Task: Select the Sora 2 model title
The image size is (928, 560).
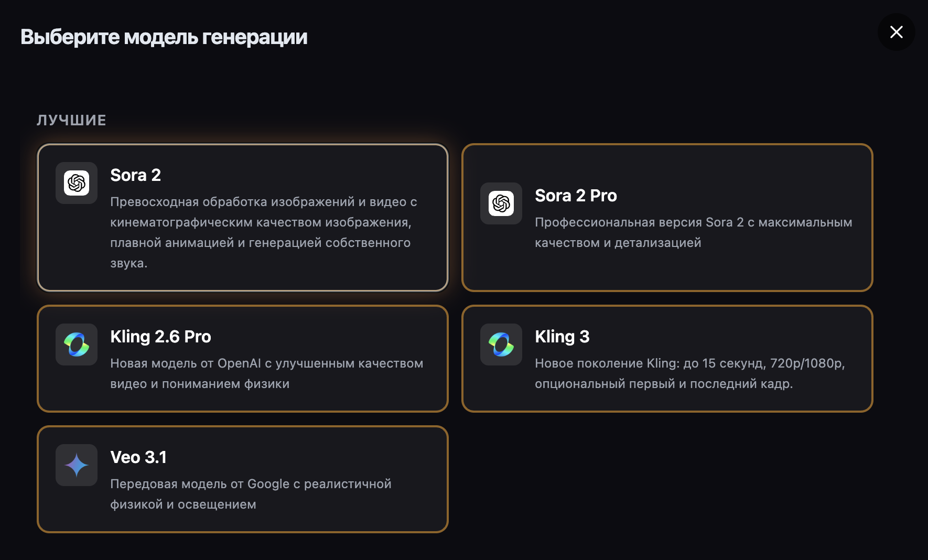Action: (x=135, y=175)
